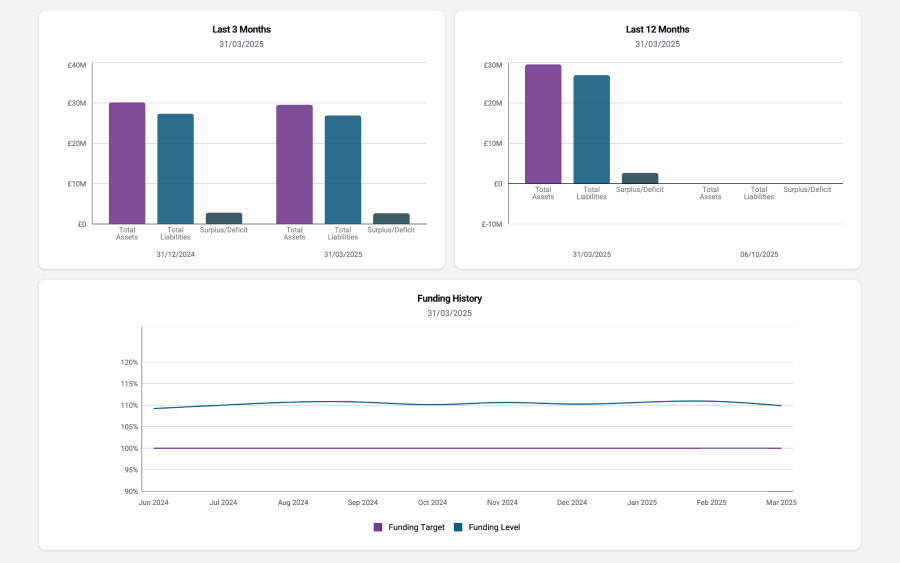Click the Last 12 Months chart title
The image size is (900, 563).
[657, 29]
